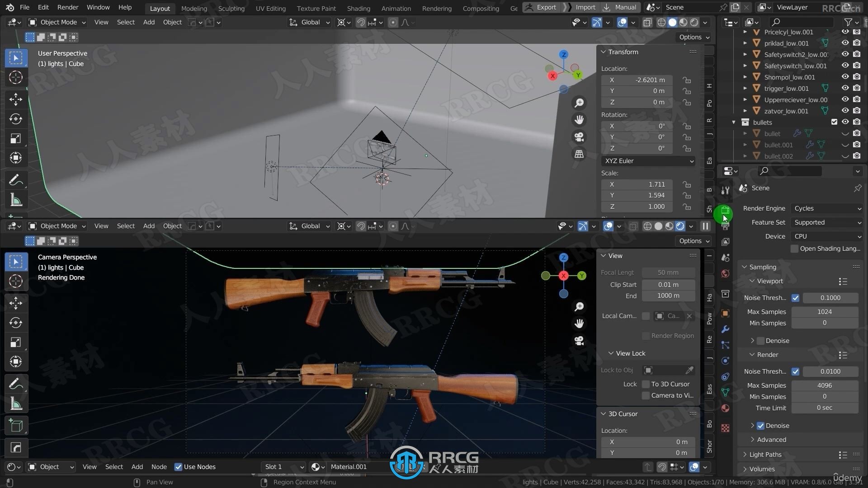This screenshot has width=868, height=488.
Task: Open XYZ Euler rotation mode dropdown
Action: coord(648,161)
